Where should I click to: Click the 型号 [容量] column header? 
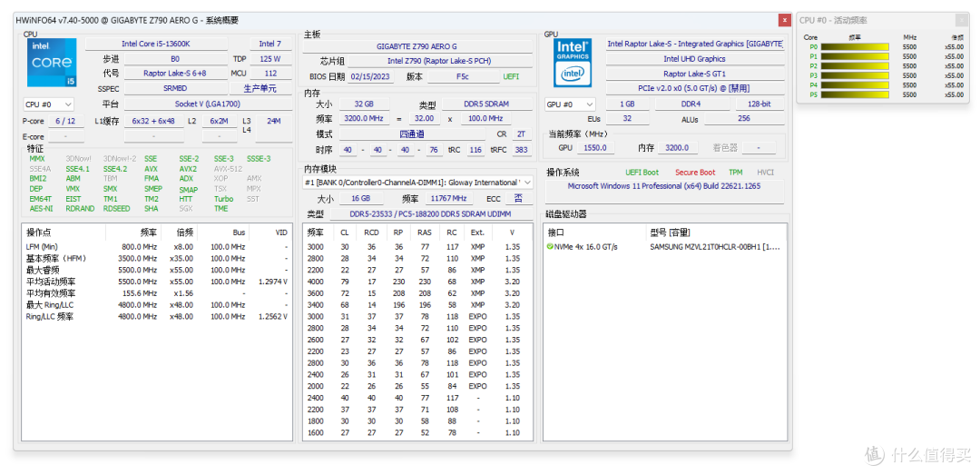716,233
